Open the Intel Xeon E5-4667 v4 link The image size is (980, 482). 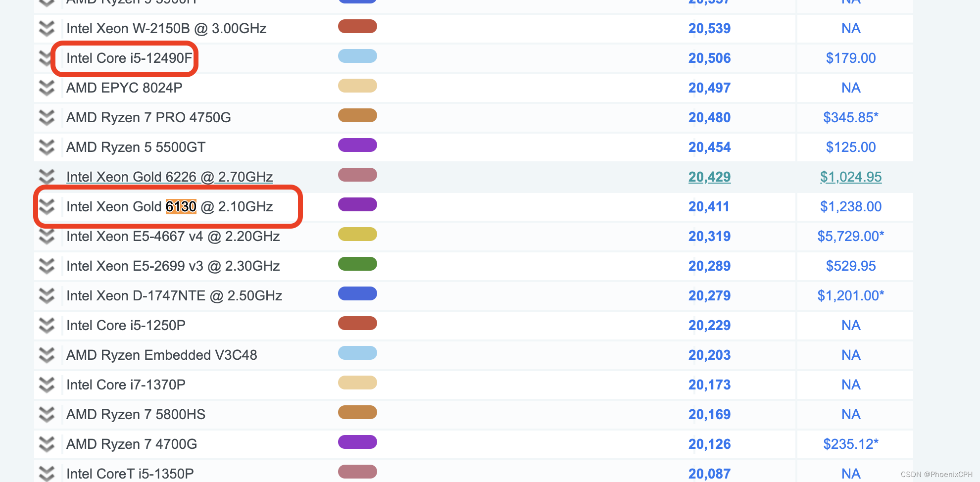[x=173, y=237]
